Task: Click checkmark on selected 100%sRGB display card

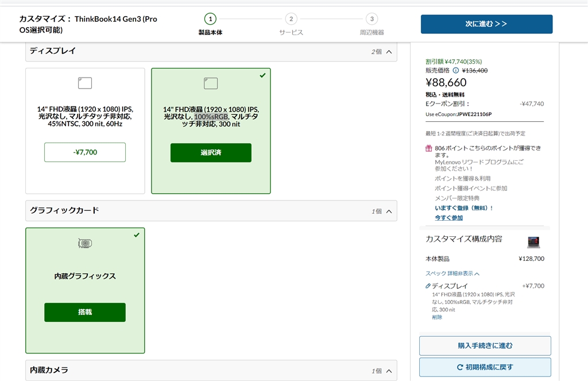Action: coord(262,75)
